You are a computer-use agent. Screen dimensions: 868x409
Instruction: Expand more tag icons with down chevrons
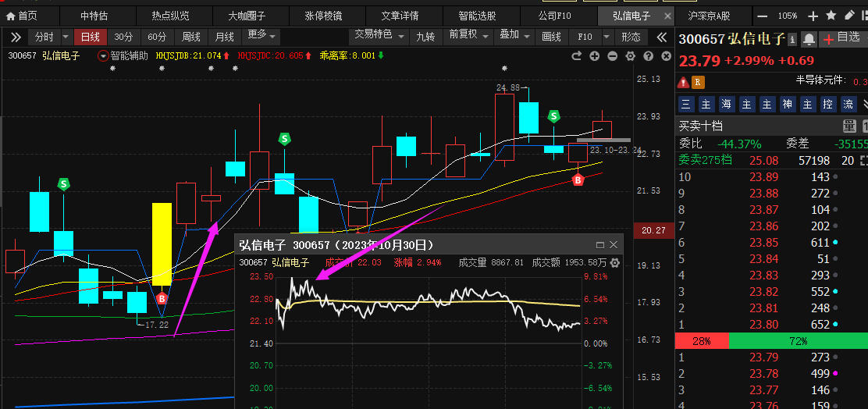point(865,104)
